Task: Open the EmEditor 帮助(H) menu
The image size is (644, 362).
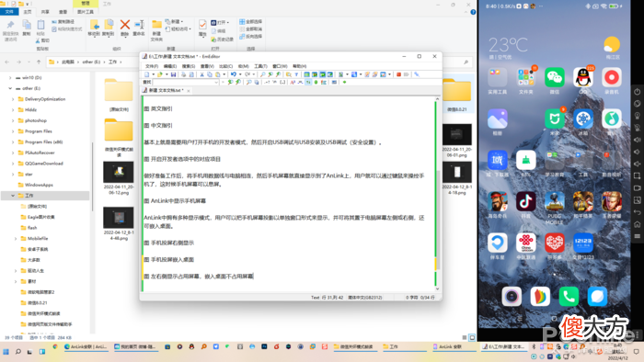Action: (299, 66)
